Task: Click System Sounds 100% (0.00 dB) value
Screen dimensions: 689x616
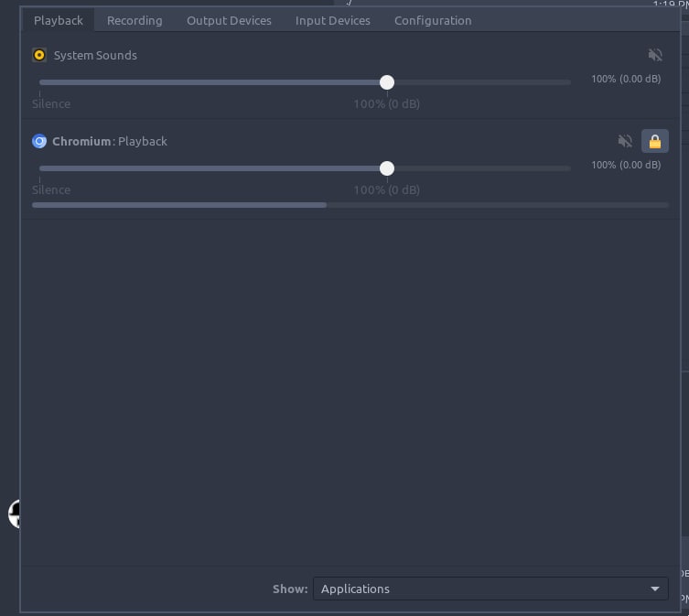Action: [626, 79]
